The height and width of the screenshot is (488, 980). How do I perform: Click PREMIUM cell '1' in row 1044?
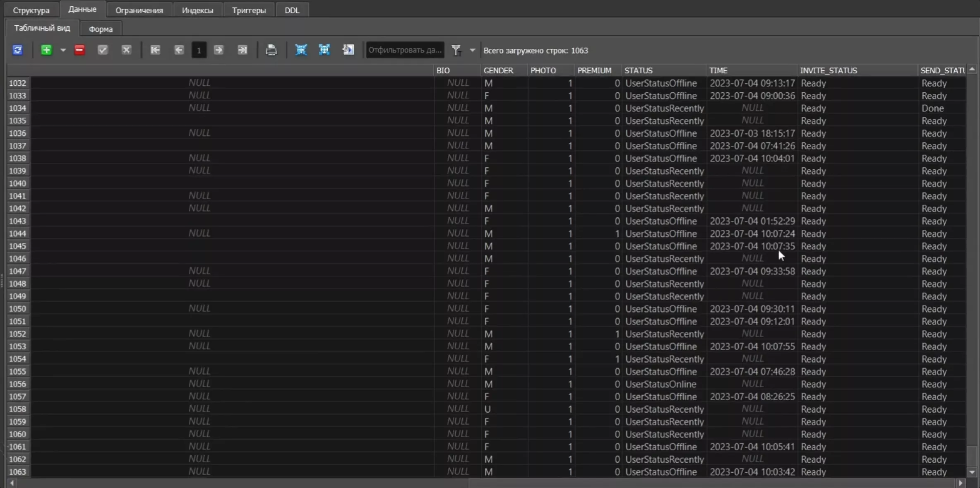pyautogui.click(x=598, y=233)
